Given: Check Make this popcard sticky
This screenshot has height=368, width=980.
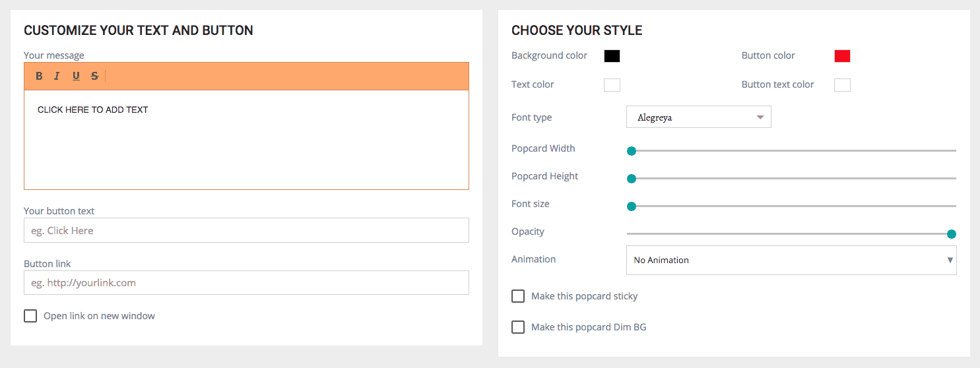Looking at the screenshot, I should pyautogui.click(x=518, y=296).
